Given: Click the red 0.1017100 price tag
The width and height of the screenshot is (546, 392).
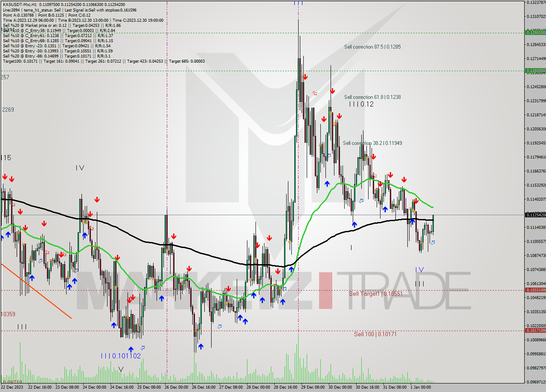Looking at the screenshot, I should [535, 331].
